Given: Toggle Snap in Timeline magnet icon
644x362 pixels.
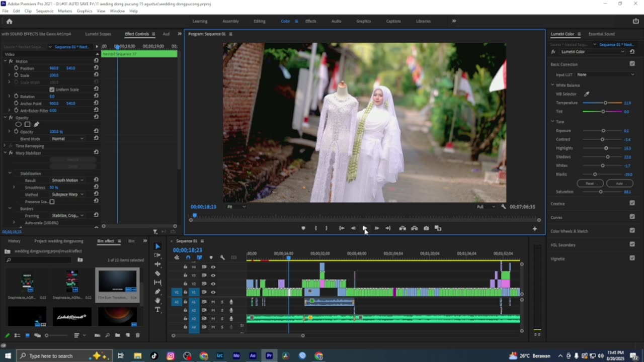Looking at the screenshot, I should coord(188,257).
